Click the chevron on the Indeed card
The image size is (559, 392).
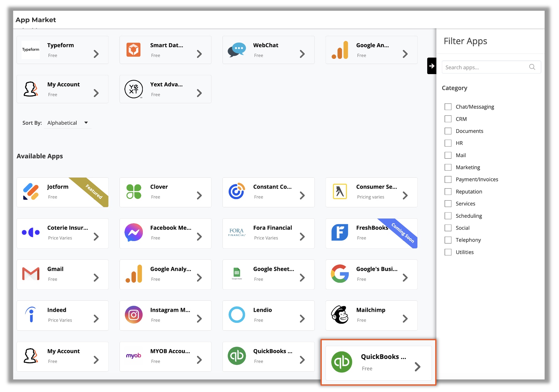click(x=96, y=319)
